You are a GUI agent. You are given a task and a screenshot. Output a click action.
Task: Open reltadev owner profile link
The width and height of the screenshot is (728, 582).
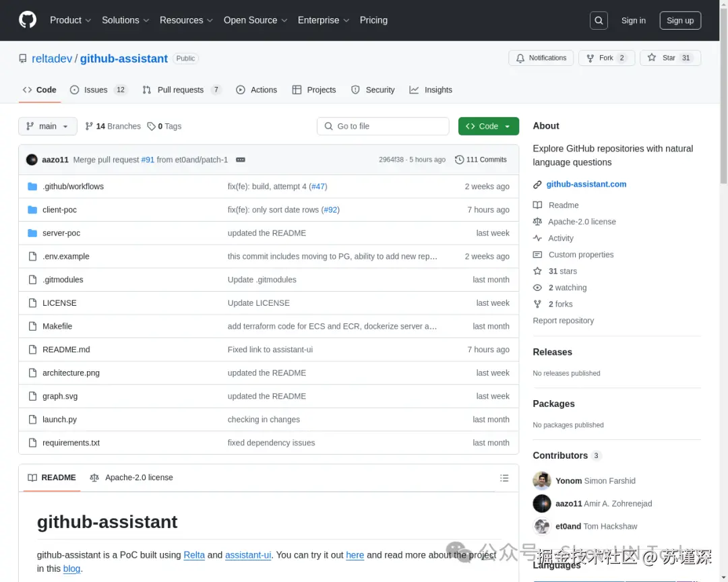coord(52,59)
